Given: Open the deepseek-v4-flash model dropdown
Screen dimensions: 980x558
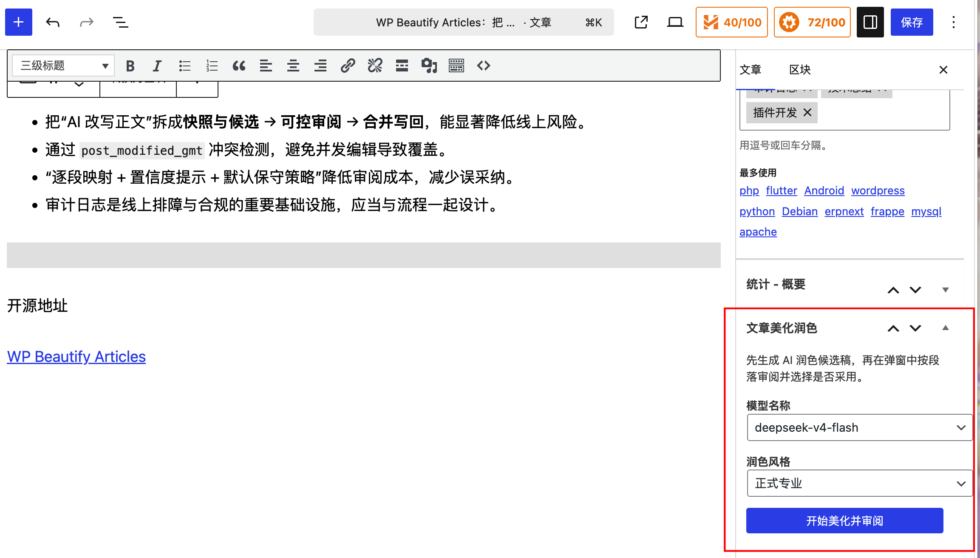Looking at the screenshot, I should pos(859,427).
